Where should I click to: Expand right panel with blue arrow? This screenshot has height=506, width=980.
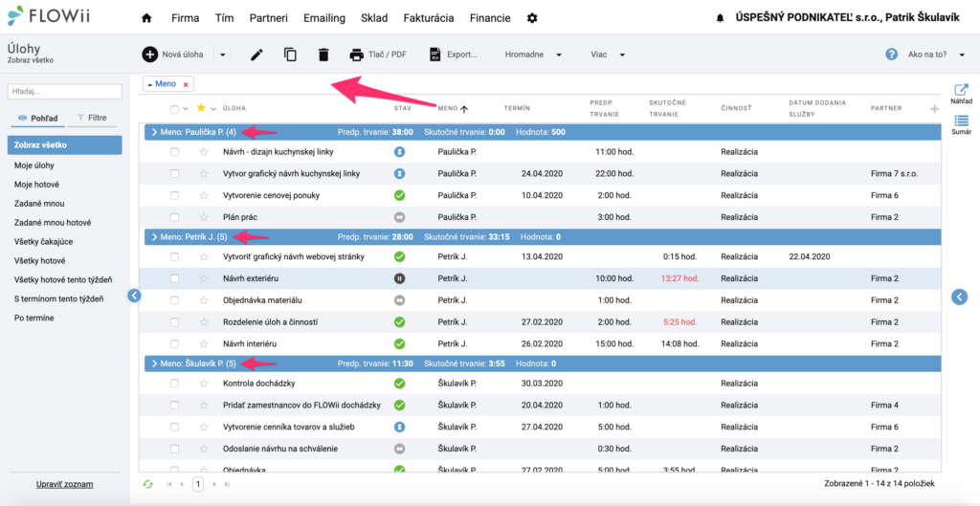(x=959, y=297)
